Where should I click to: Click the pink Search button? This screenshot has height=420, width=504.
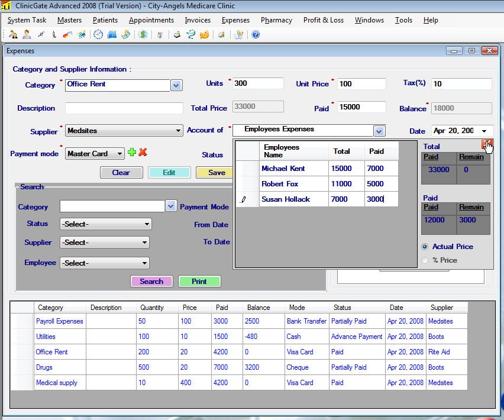tap(151, 282)
